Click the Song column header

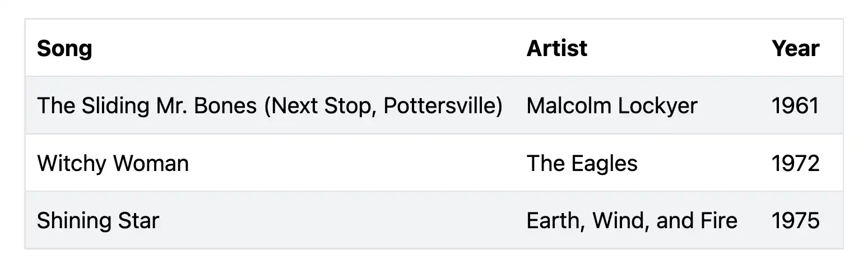coord(64,49)
